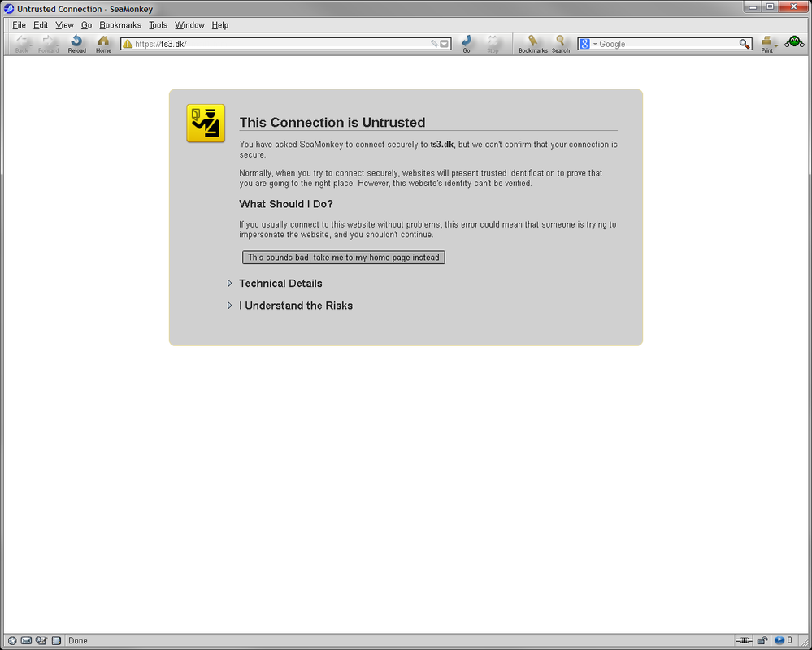Open the address bar history dropdown

445,44
